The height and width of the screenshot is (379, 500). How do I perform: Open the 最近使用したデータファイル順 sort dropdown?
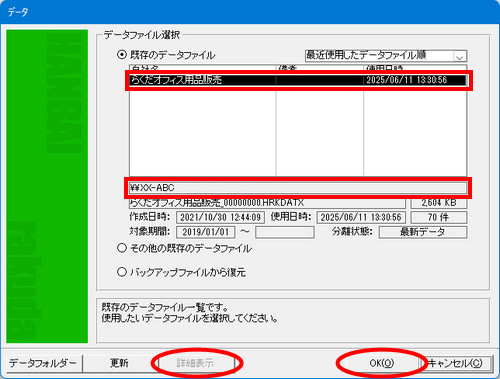(386, 55)
